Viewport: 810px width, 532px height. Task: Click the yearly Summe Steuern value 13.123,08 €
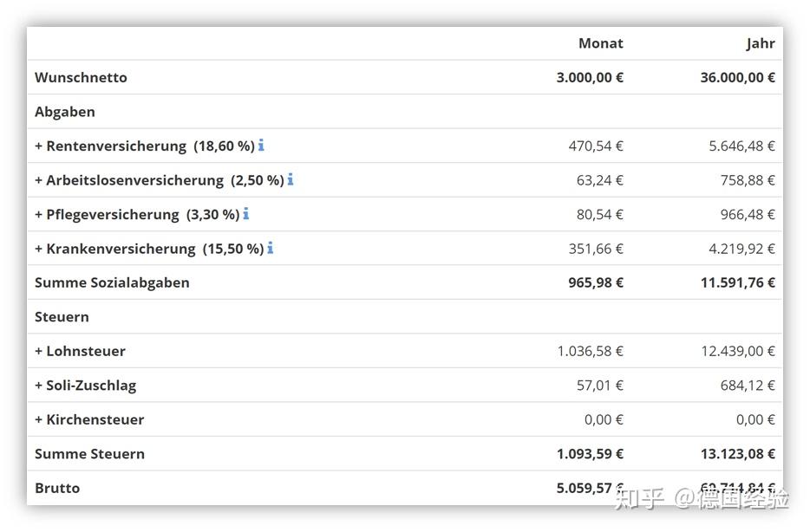(x=737, y=454)
